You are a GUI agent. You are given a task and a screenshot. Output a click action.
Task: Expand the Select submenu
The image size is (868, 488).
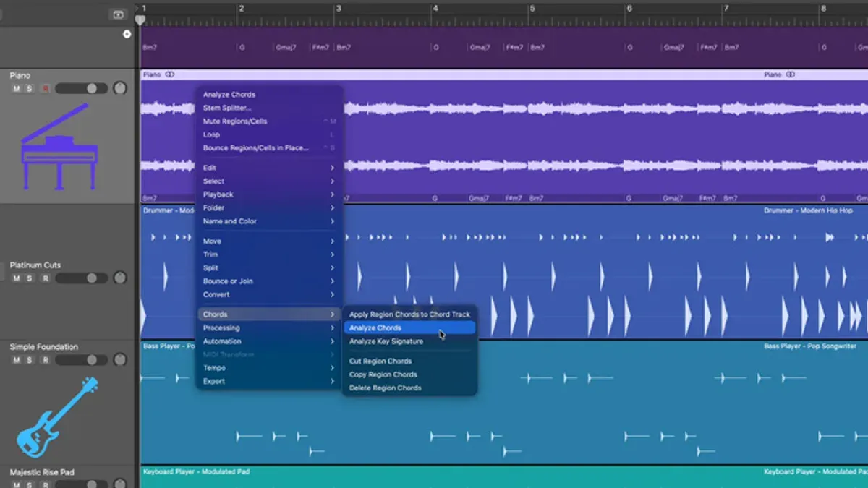point(269,181)
